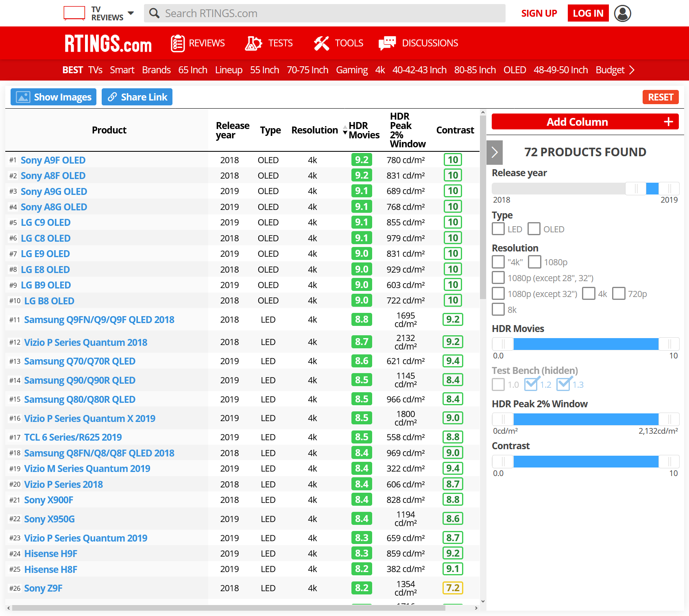
Task: Open the Reviews menu
Action: 198,43
